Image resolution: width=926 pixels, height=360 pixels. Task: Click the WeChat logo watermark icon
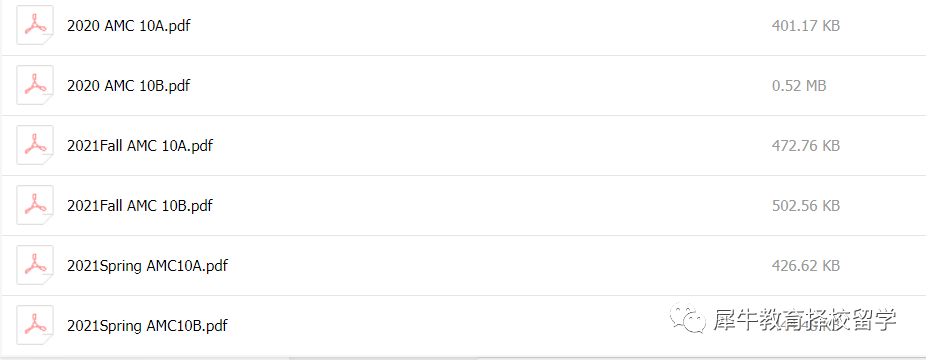tap(687, 319)
